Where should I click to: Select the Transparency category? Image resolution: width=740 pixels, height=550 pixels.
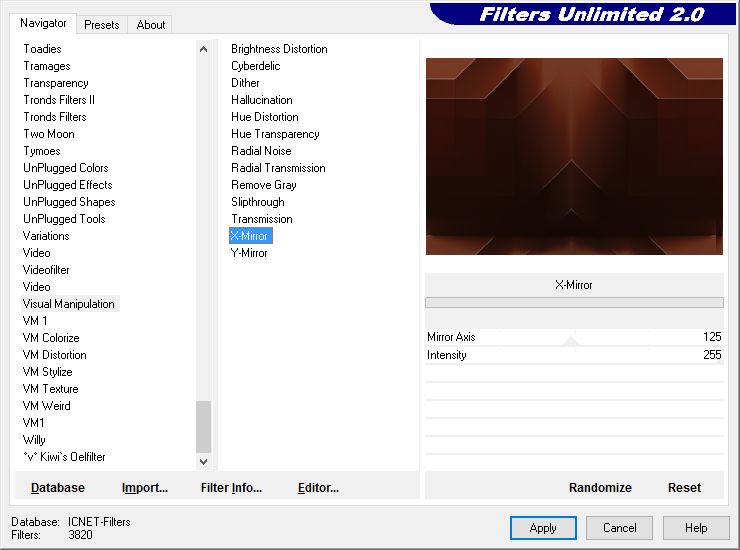(x=56, y=83)
